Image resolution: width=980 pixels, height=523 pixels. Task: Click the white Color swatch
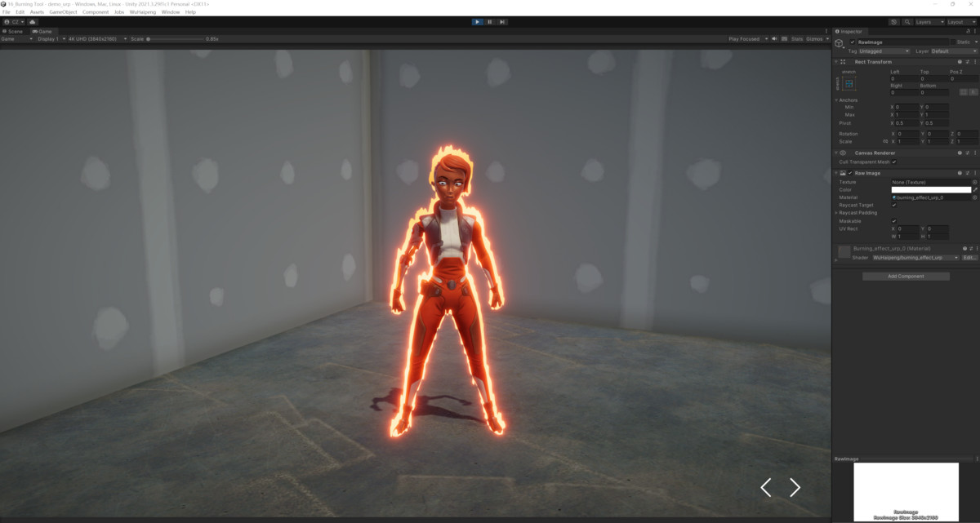tap(931, 189)
